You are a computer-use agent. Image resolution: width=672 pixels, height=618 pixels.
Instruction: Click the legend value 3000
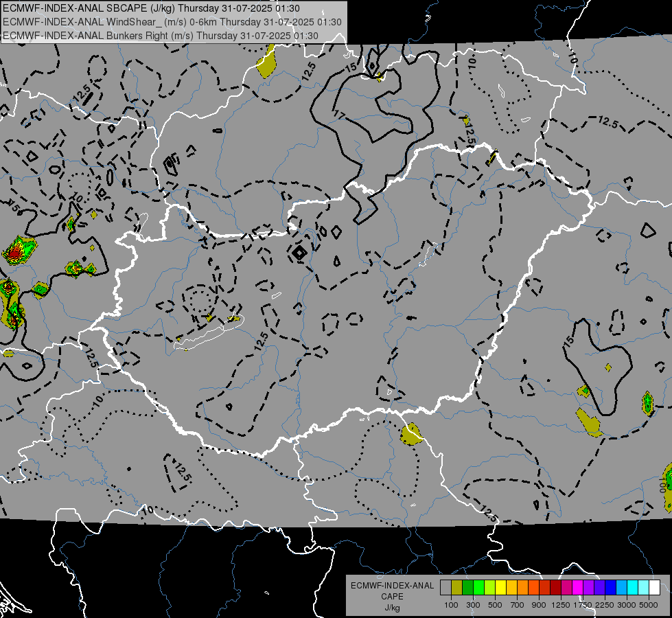click(627, 605)
